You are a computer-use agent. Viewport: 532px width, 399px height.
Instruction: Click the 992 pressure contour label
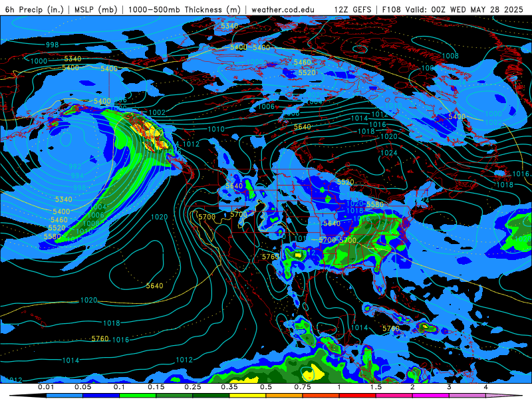click(x=74, y=167)
